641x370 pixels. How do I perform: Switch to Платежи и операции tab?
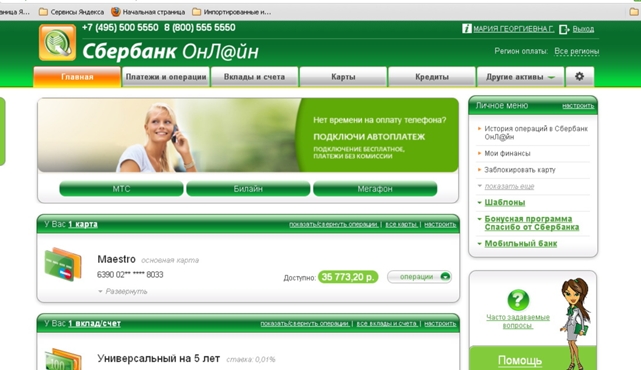coord(166,76)
